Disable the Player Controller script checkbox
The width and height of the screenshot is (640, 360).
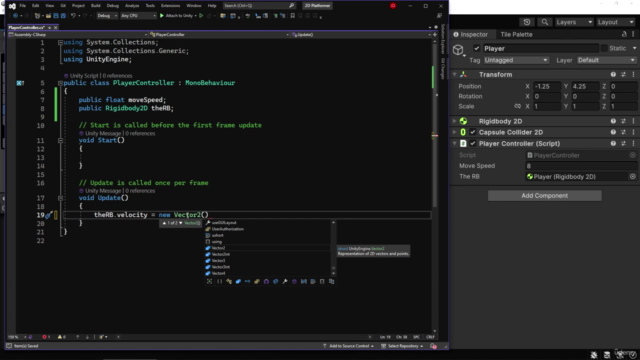[x=473, y=144]
